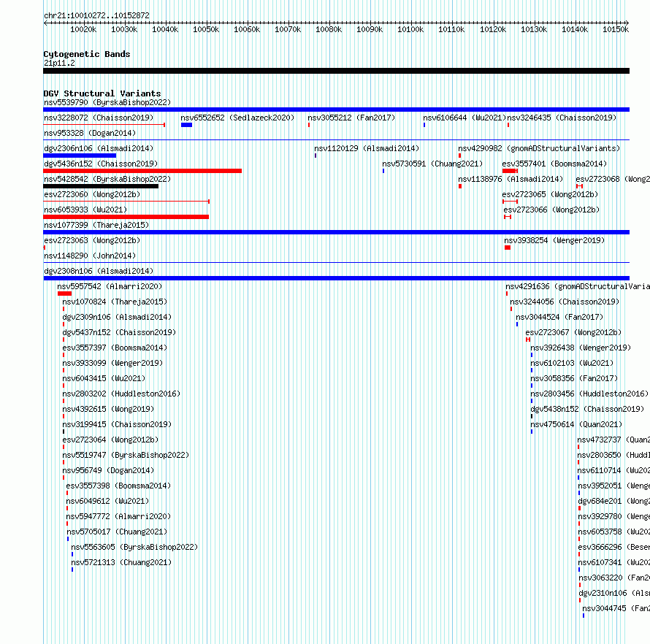Select nsv6106644 (Wu2021) label

(x=464, y=118)
